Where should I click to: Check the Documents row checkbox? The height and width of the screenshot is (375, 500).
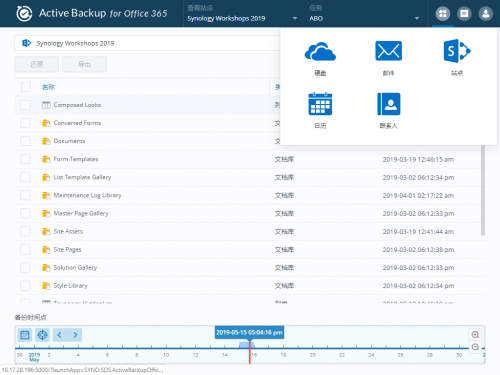(x=25, y=141)
